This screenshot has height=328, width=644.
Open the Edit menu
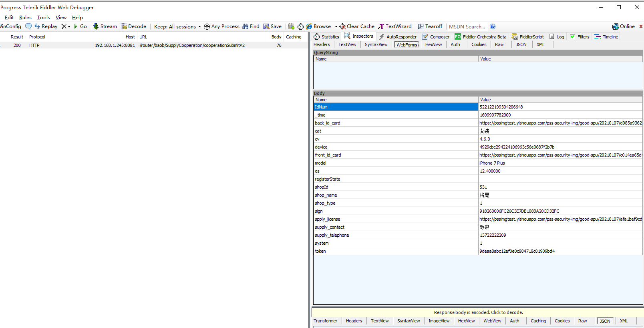(9, 18)
